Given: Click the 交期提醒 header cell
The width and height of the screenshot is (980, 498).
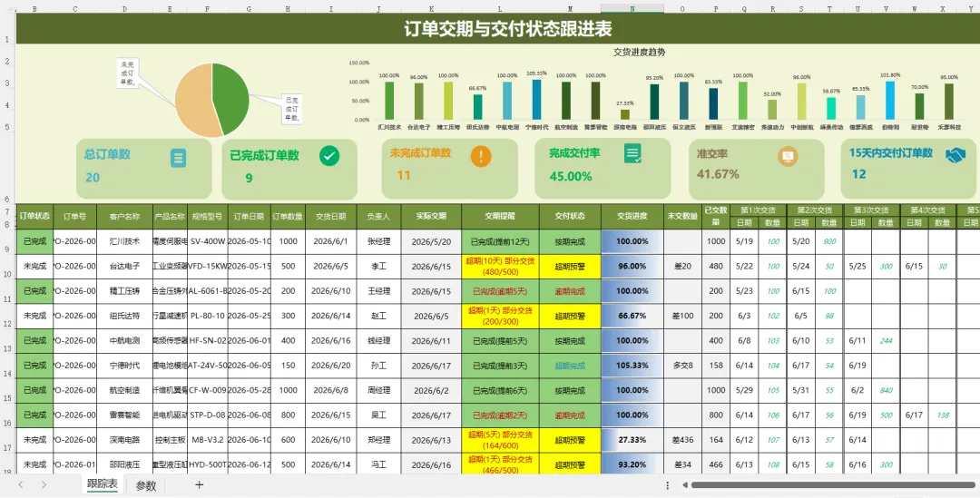Looking at the screenshot, I should coord(500,216).
